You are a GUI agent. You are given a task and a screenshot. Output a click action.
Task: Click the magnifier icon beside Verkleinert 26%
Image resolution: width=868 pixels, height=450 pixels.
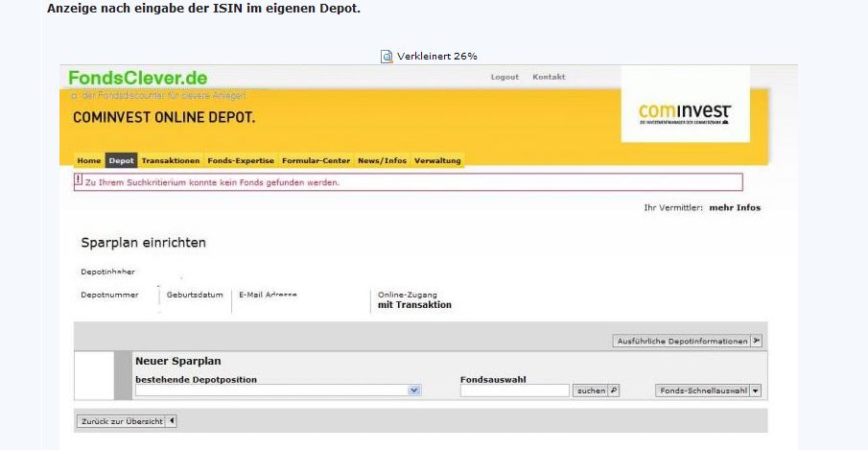pos(387,57)
